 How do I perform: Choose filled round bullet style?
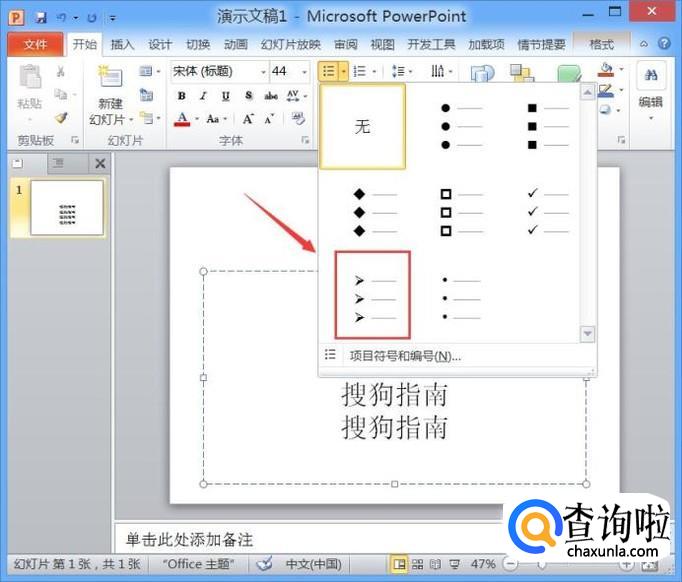tap(461, 126)
